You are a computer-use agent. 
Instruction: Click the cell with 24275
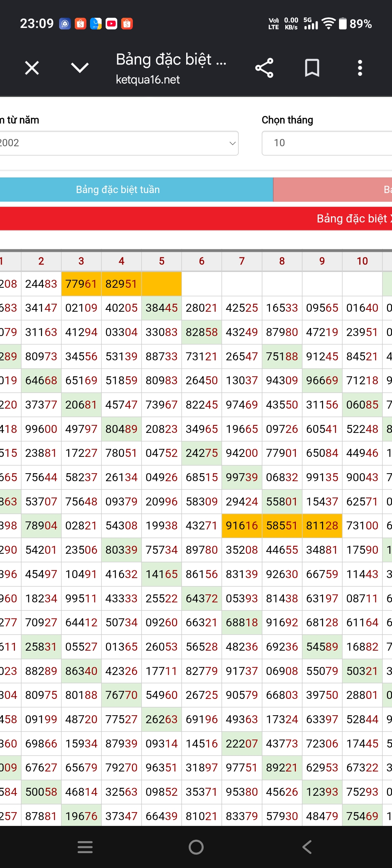(202, 453)
